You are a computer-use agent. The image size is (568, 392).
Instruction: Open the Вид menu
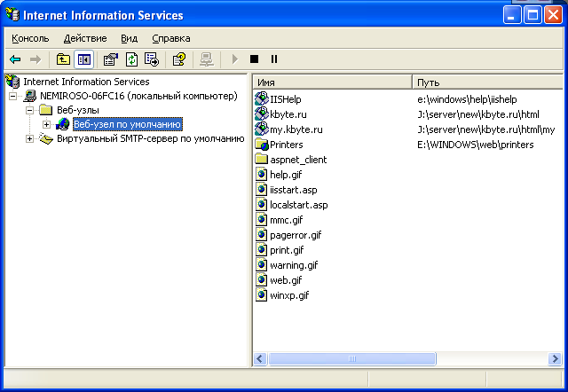click(129, 38)
